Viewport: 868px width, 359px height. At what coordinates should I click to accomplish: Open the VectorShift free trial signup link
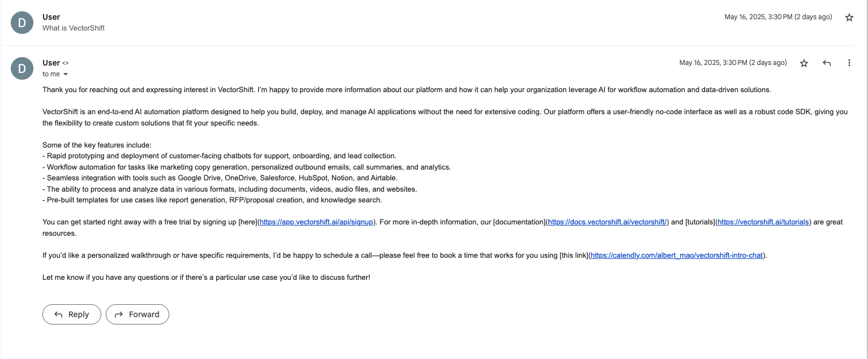point(315,222)
